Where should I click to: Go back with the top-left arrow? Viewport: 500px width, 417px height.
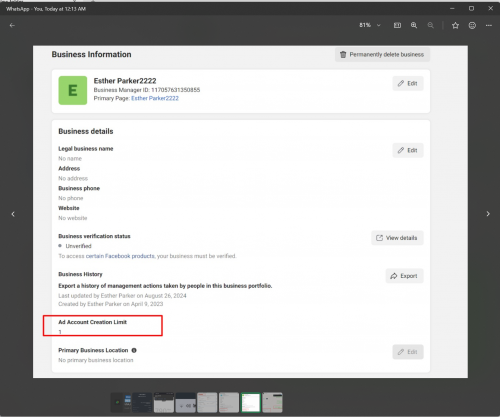12,25
